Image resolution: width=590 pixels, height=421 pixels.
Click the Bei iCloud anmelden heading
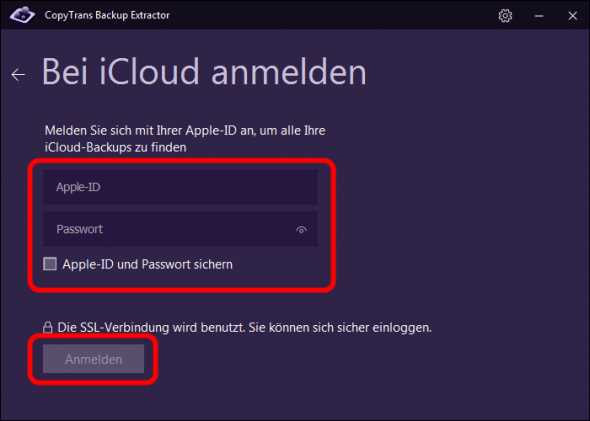(204, 72)
